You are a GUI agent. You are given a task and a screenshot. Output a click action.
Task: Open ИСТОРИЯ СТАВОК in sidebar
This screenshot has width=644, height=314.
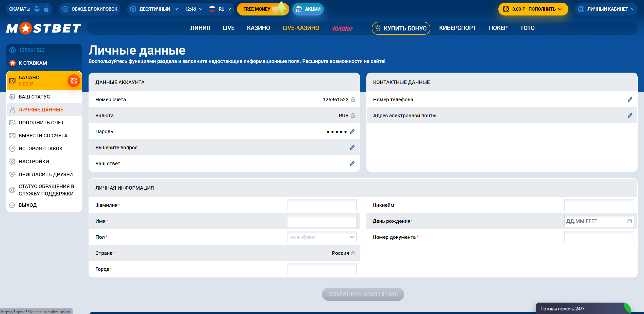(x=44, y=148)
